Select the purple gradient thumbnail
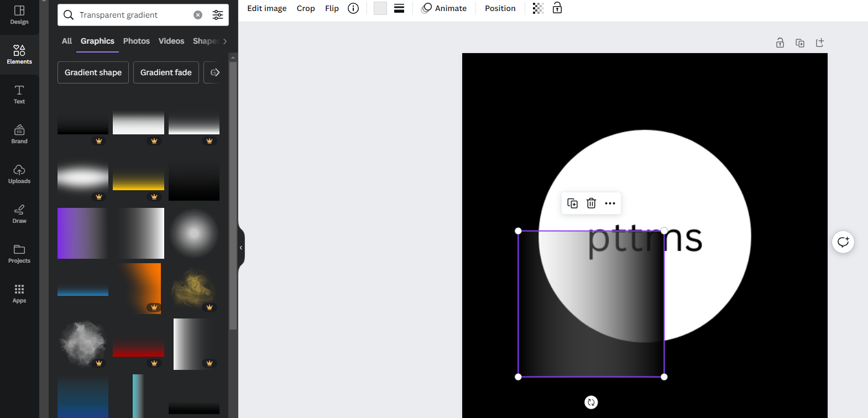Image resolution: width=868 pixels, height=418 pixels. click(83, 233)
